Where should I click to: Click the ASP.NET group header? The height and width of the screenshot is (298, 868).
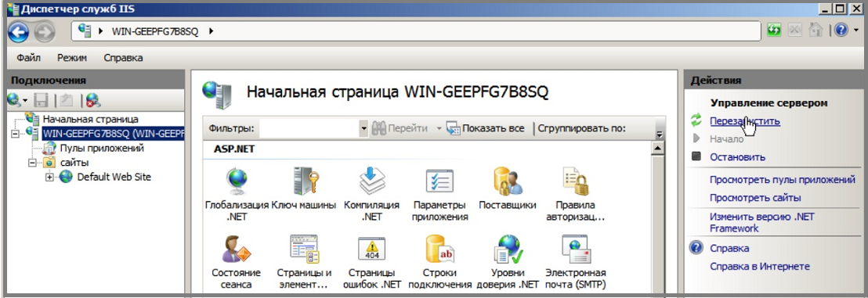pyautogui.click(x=234, y=149)
